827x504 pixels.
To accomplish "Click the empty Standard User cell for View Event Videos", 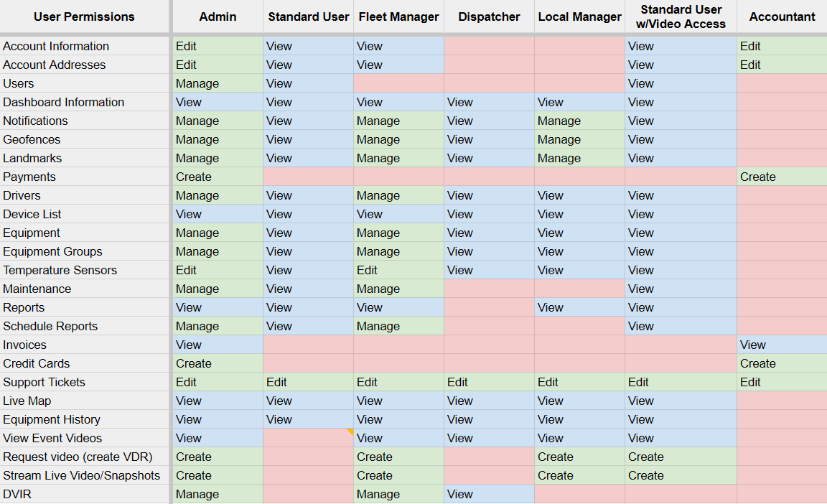I will pyautogui.click(x=309, y=438).
